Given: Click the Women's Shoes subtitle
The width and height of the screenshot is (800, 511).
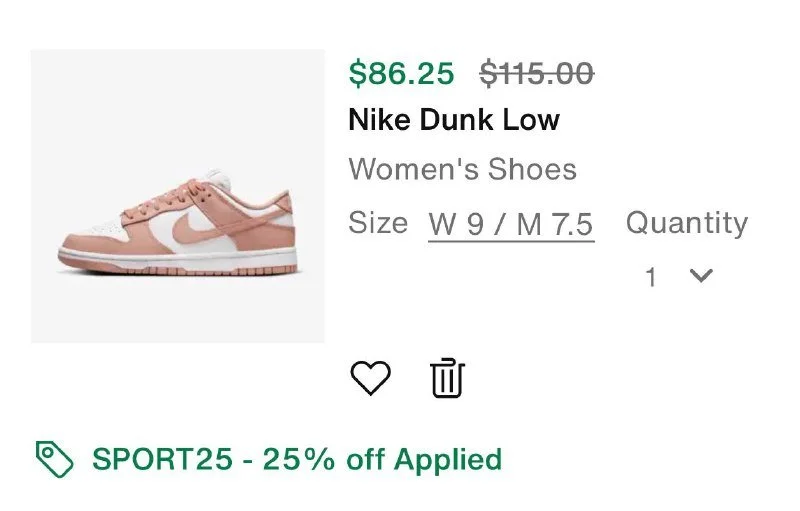Looking at the screenshot, I should click(463, 169).
